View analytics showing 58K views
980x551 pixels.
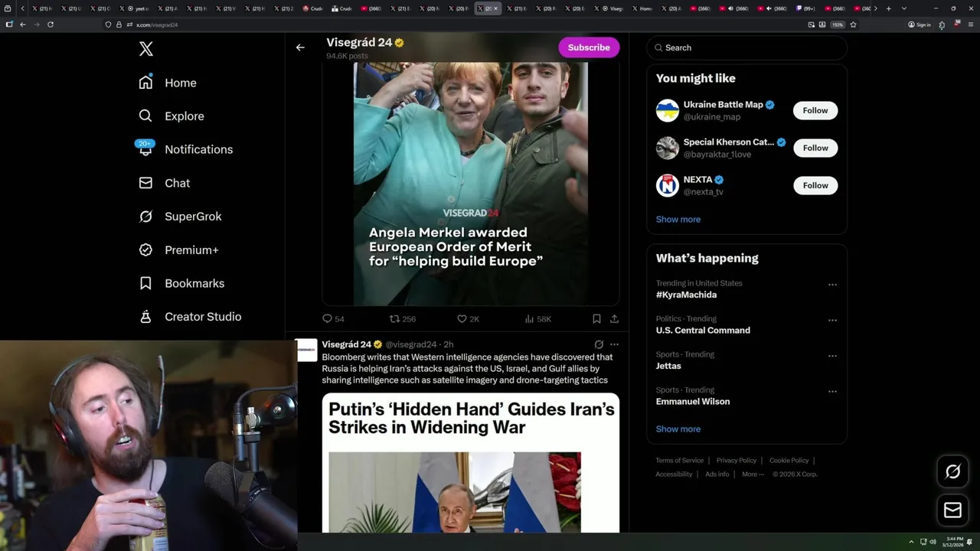point(537,319)
